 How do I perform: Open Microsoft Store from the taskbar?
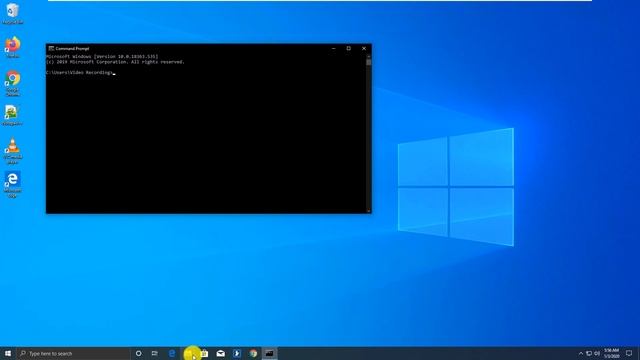[x=204, y=353]
